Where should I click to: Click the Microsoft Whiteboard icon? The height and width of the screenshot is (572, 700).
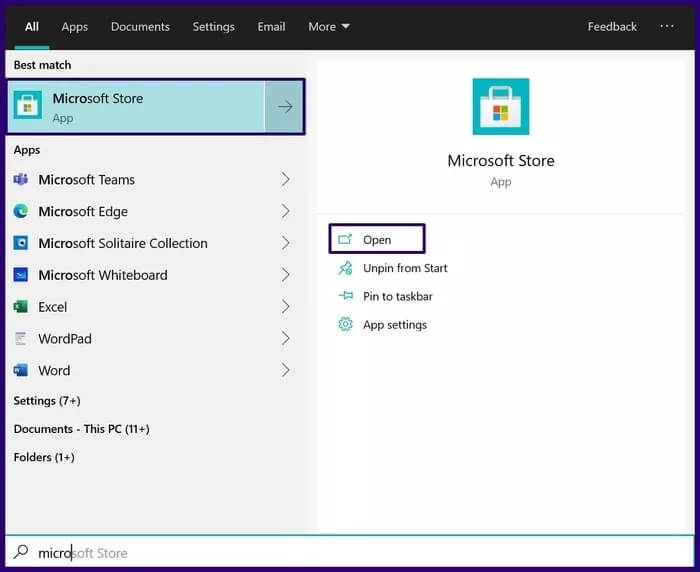coord(21,275)
